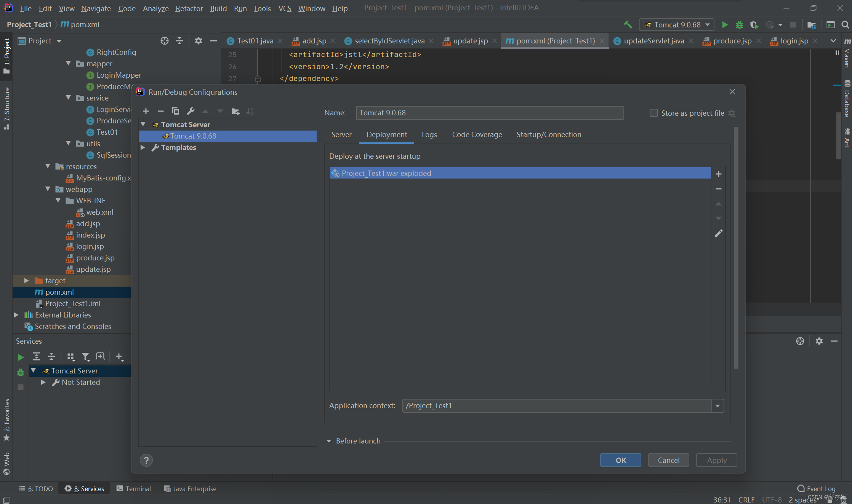
Task: Sort configurations alphabetically icon
Action: tap(250, 111)
